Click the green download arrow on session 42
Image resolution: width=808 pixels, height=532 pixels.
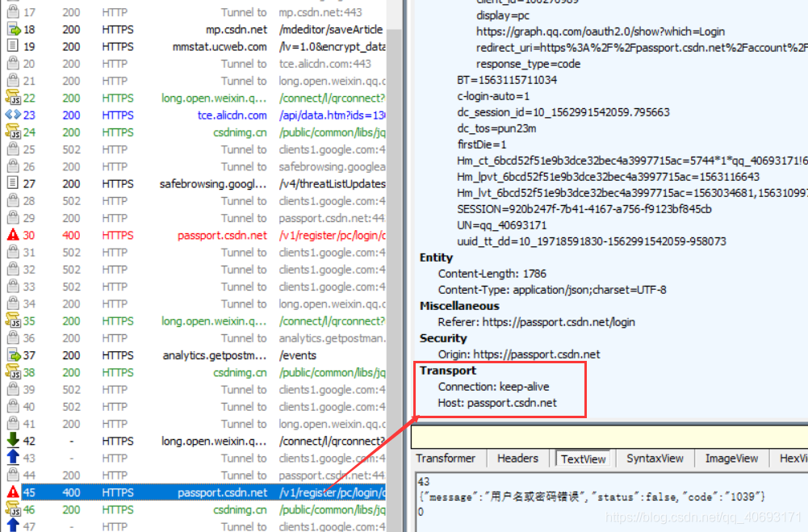coord(13,441)
